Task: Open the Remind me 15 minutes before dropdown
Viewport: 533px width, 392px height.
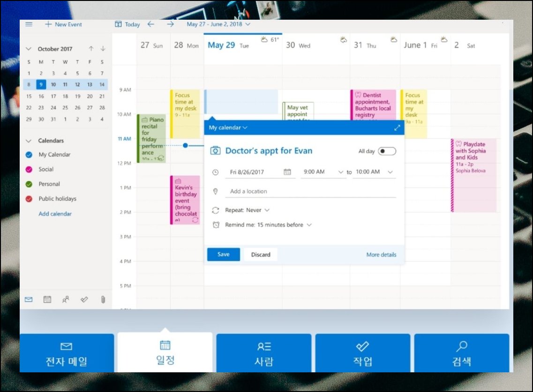Action: [268, 225]
